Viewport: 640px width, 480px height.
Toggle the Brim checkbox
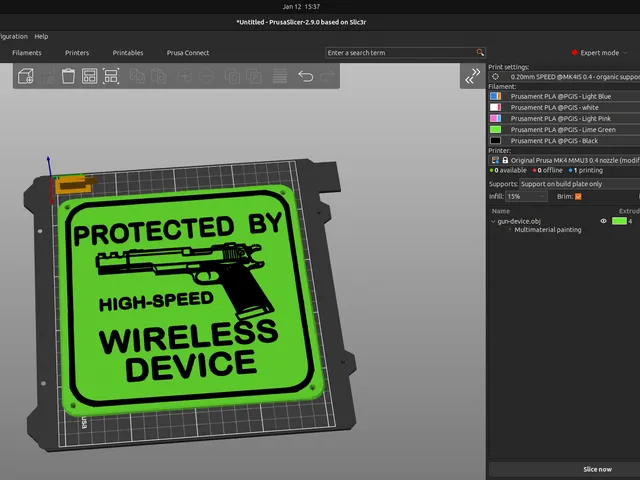pos(578,196)
